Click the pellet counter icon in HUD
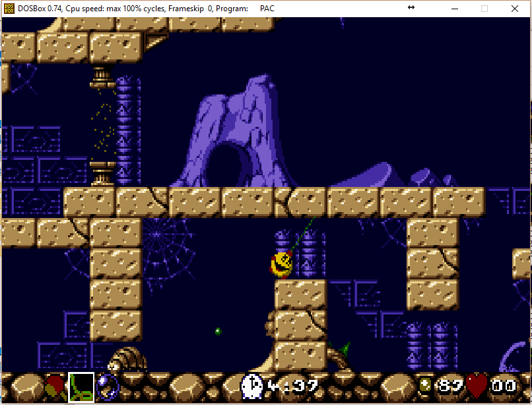 click(x=425, y=385)
